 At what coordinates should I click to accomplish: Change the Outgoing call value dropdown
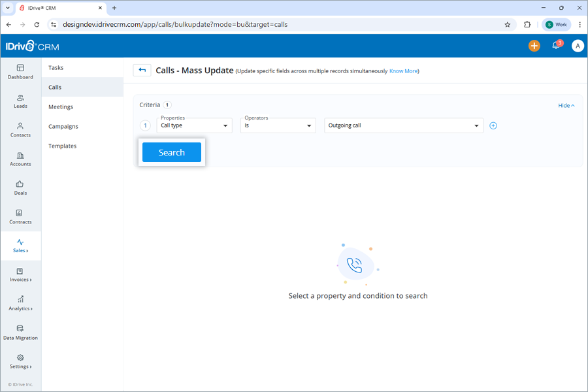(x=403, y=125)
